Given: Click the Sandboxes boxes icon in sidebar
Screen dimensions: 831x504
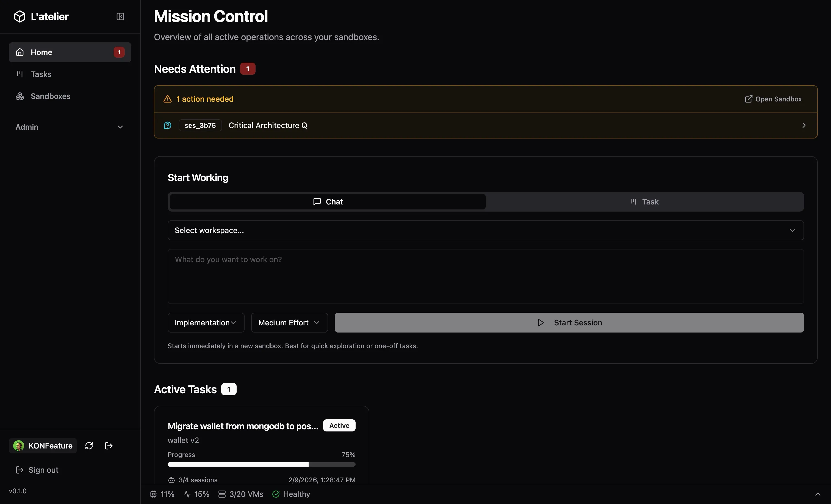Looking at the screenshot, I should pos(20,96).
